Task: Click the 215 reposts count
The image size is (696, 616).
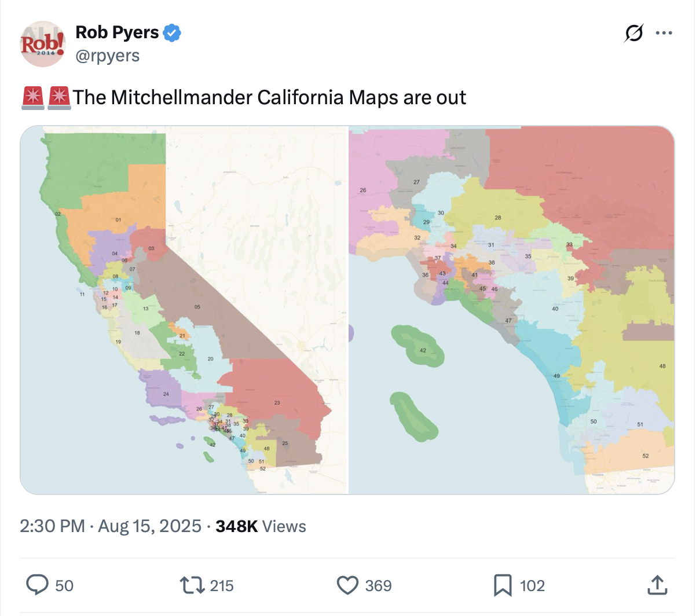Action: click(222, 586)
